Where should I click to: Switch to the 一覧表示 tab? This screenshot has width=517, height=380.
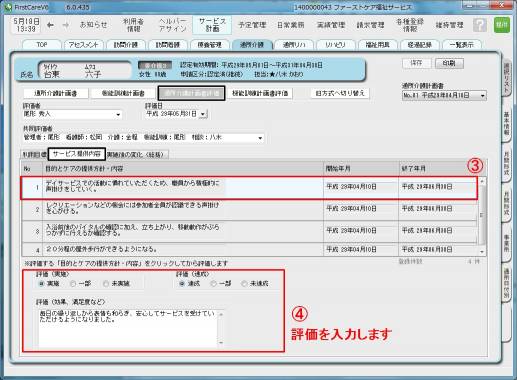[x=461, y=45]
